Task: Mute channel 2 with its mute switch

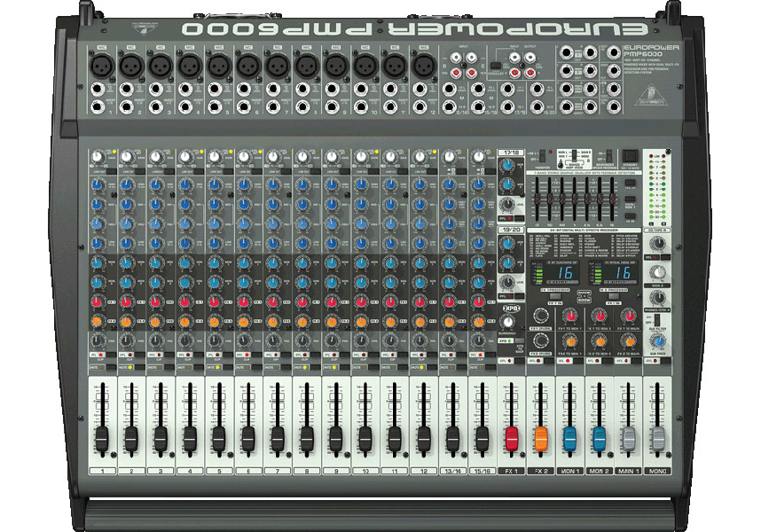Action: 138,368
